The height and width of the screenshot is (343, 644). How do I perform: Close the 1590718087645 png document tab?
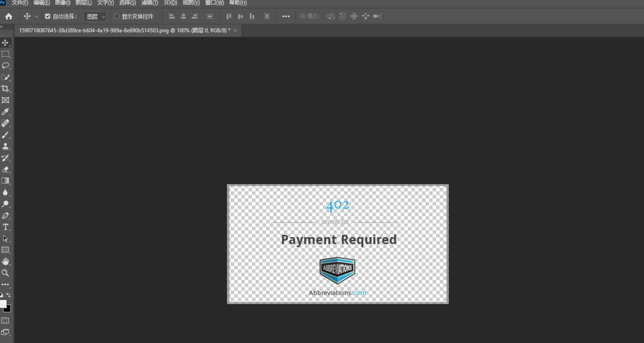tap(235, 30)
